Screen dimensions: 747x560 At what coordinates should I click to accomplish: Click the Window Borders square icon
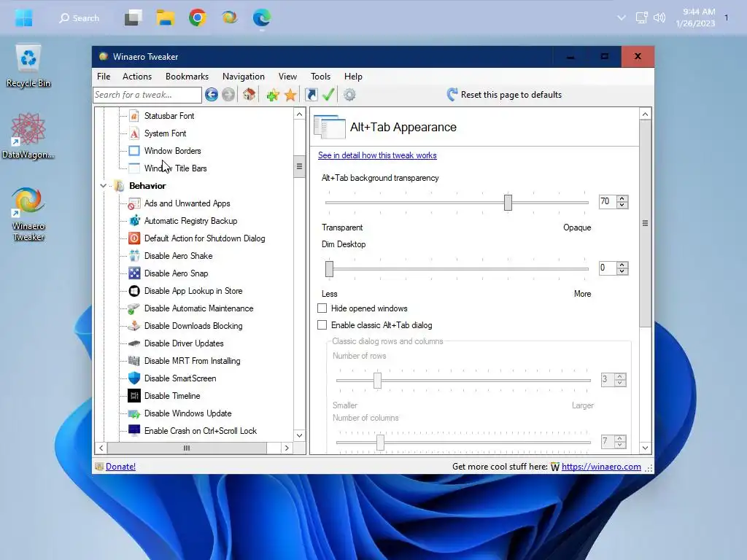click(134, 151)
